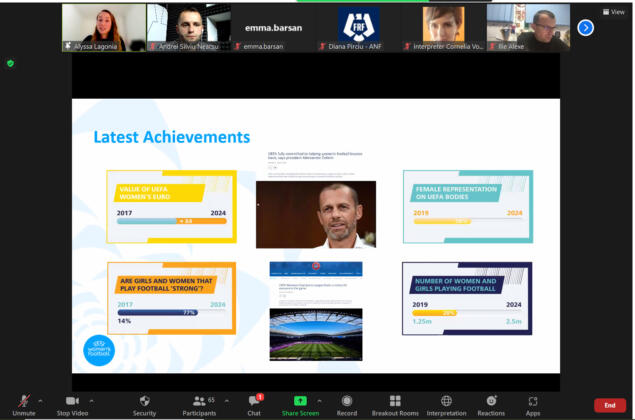
Task: Click the Women's Football round logo
Action: tap(99, 350)
